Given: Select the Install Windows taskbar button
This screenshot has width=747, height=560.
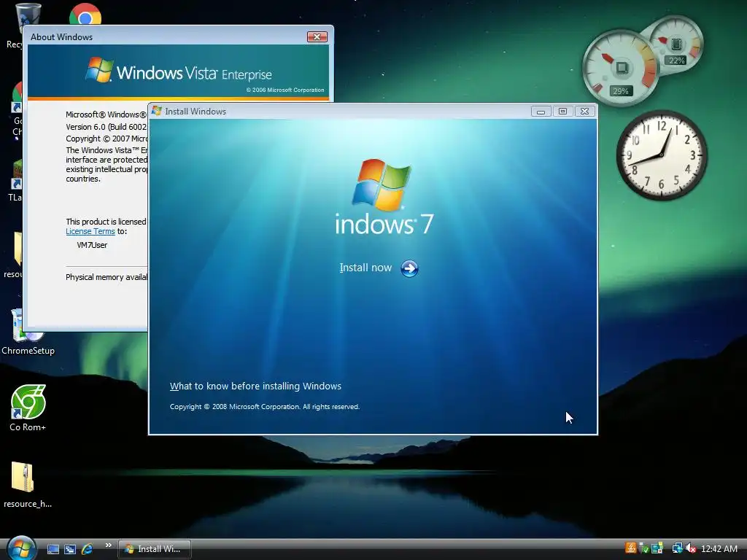Looking at the screenshot, I should coord(155,549).
